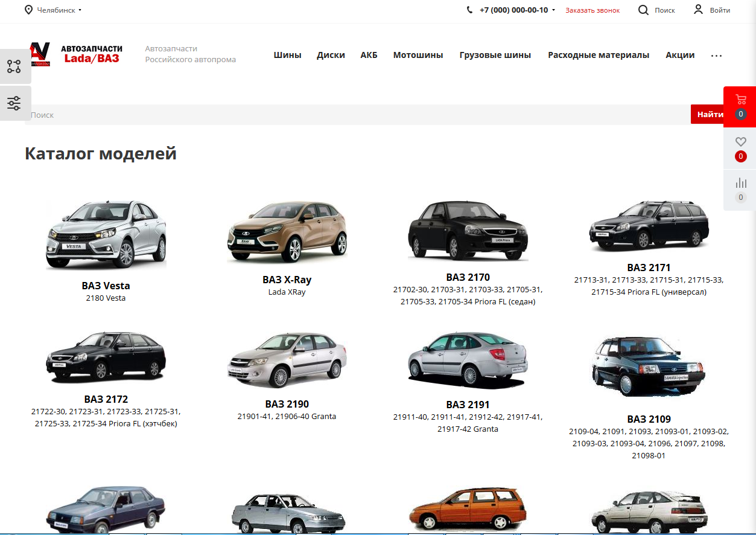Viewport: 756px width, 535px height.
Task: Open the ВАЗ 2172 model link
Action: pyautogui.click(x=106, y=399)
